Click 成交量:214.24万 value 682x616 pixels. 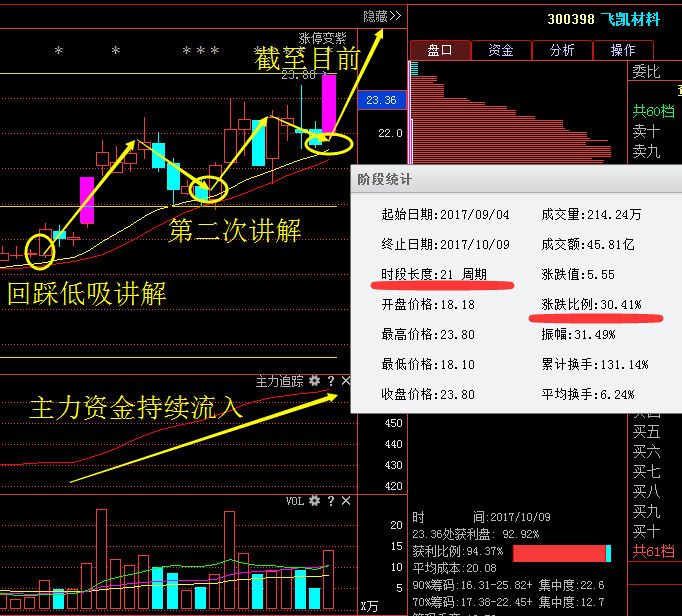click(592, 214)
